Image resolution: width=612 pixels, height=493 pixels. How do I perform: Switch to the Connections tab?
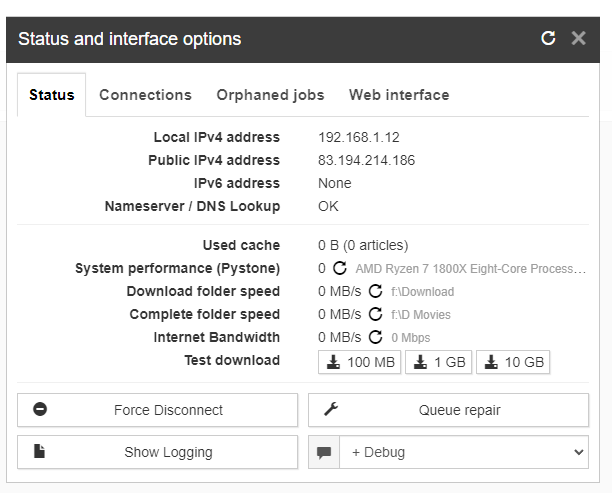145,95
